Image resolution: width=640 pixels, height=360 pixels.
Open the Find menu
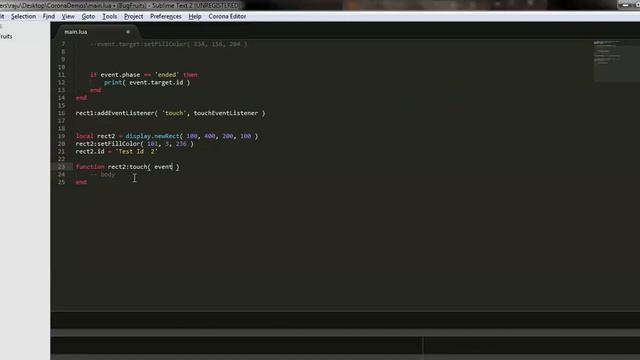49,16
